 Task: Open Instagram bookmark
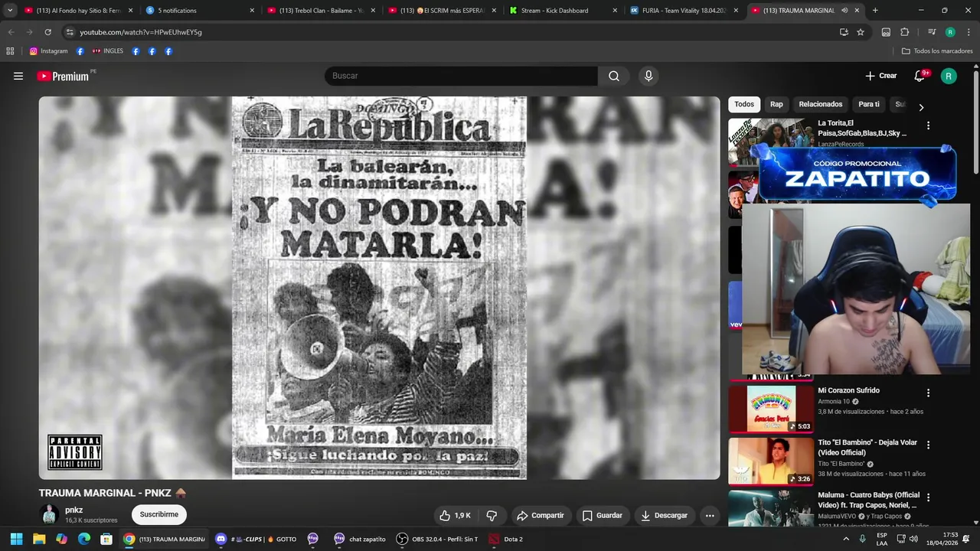click(x=48, y=51)
